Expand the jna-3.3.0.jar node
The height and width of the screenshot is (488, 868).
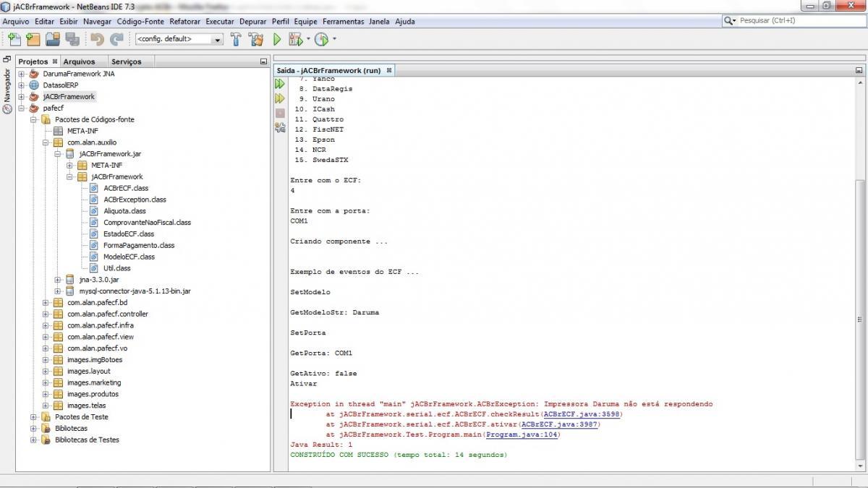click(x=58, y=280)
